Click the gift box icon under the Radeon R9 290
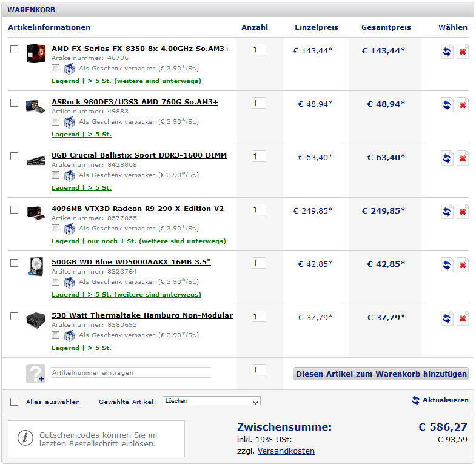Image resolution: width=476 pixels, height=464 pixels. (x=69, y=229)
